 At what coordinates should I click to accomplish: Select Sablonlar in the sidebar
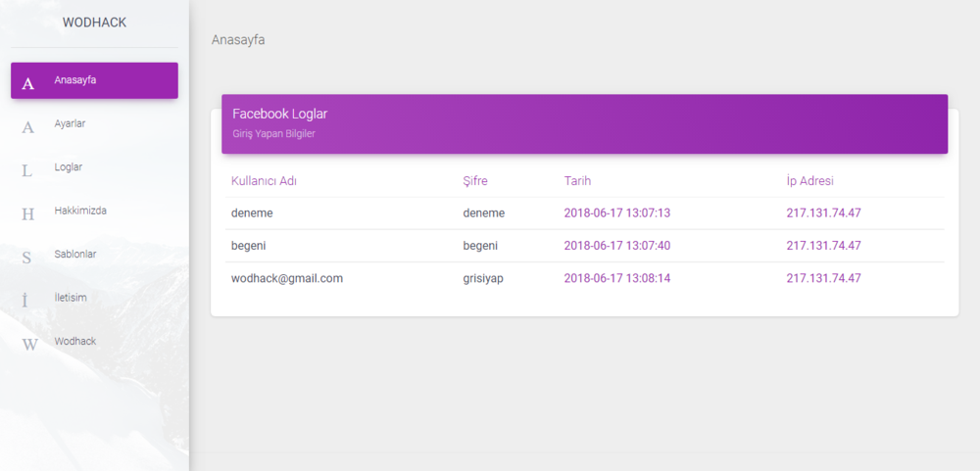pyautogui.click(x=94, y=255)
